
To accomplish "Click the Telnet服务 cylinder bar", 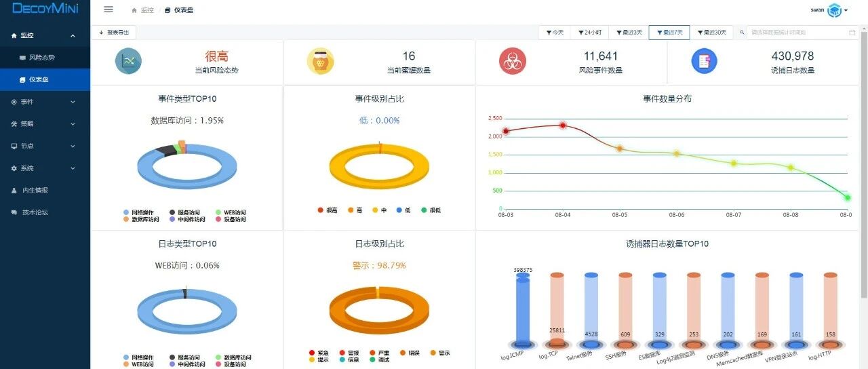I will (591, 309).
